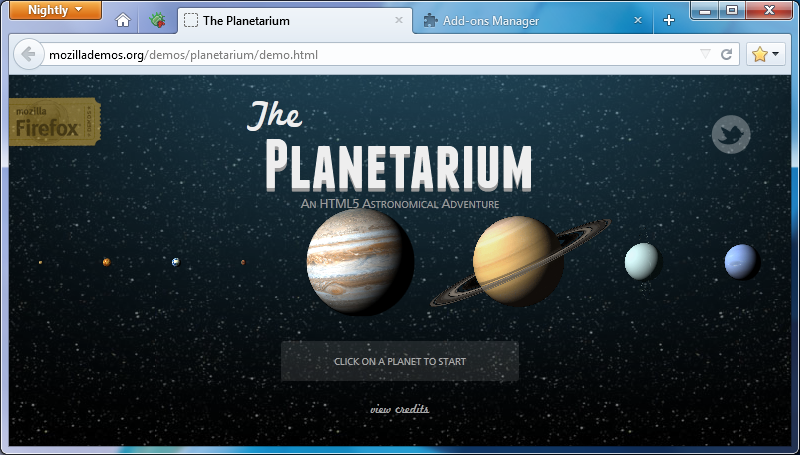
Task: Select the Jupiter planet
Action: (x=359, y=262)
